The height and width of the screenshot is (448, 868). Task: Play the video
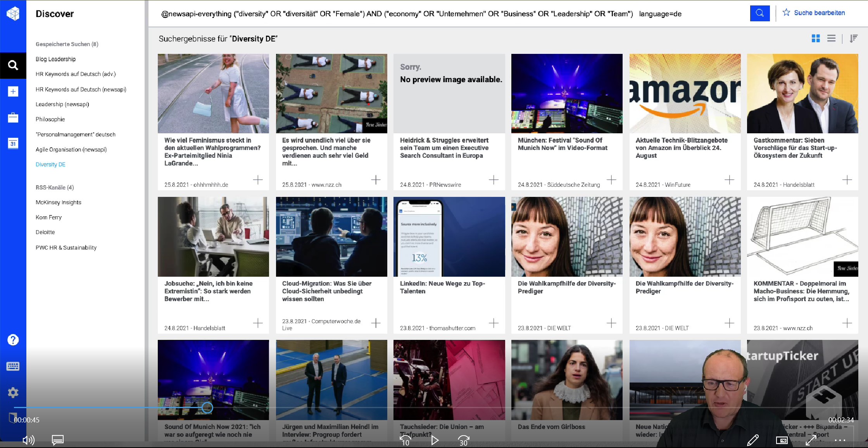tap(435, 440)
